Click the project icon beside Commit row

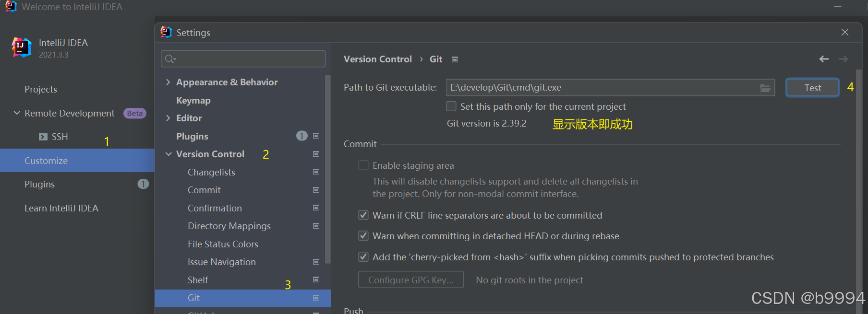[x=316, y=190]
